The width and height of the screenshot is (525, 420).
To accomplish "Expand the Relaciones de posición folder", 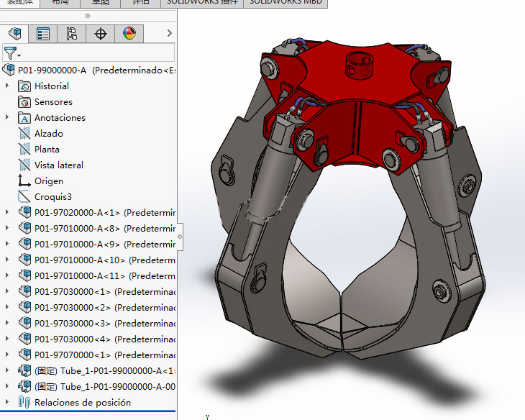I will pyautogui.click(x=7, y=403).
